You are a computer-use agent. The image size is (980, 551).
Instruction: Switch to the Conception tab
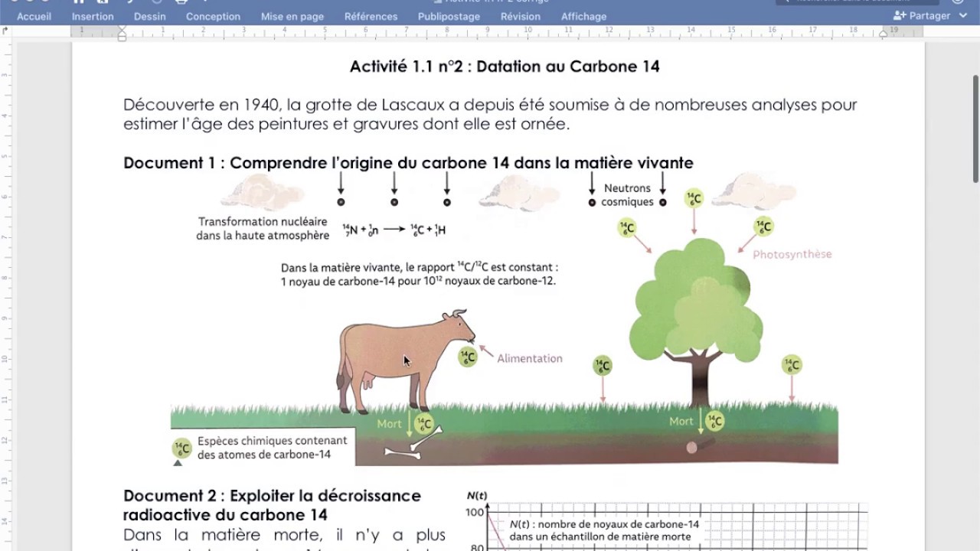213,16
